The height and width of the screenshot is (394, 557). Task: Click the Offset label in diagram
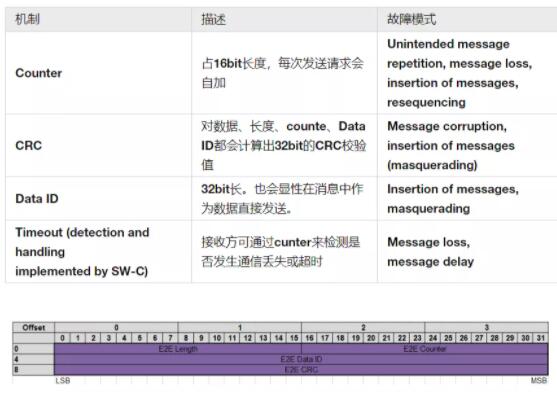click(34, 327)
